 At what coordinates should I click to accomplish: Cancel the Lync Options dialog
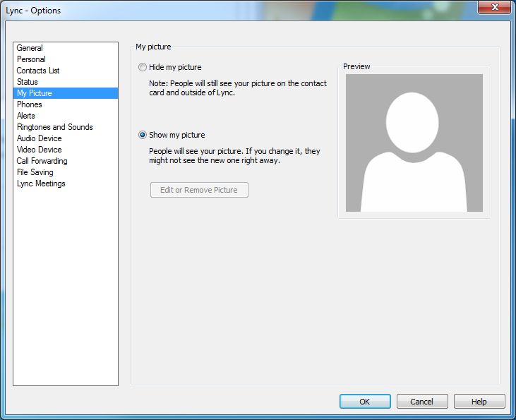422,401
